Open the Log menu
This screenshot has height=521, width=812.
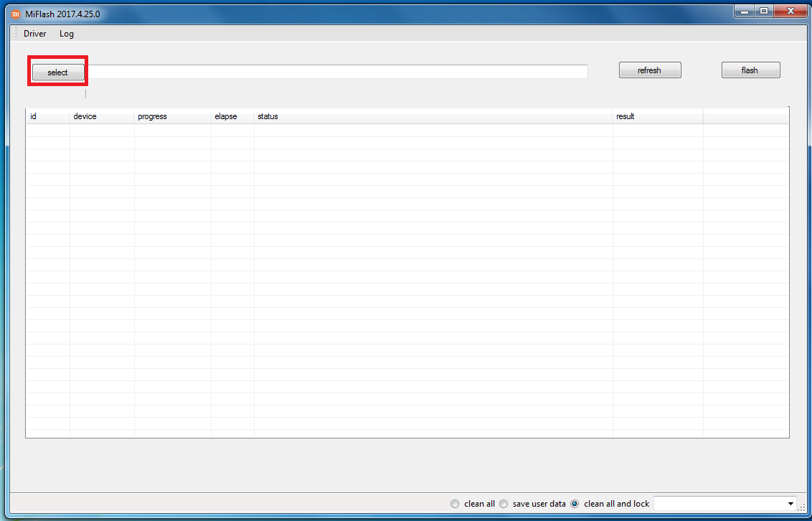pos(67,34)
